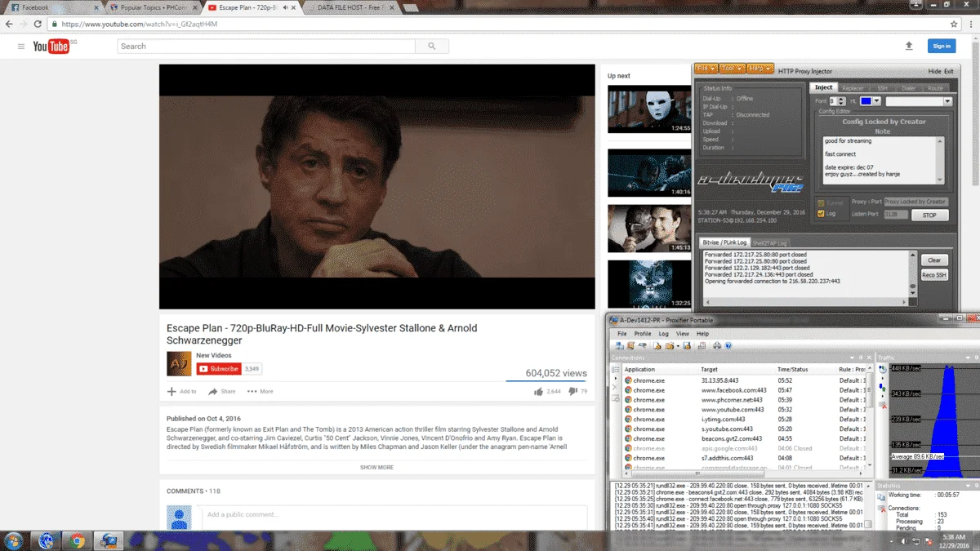
Task: Click Proxifier's help question mark icon
Action: pyautogui.click(x=728, y=346)
